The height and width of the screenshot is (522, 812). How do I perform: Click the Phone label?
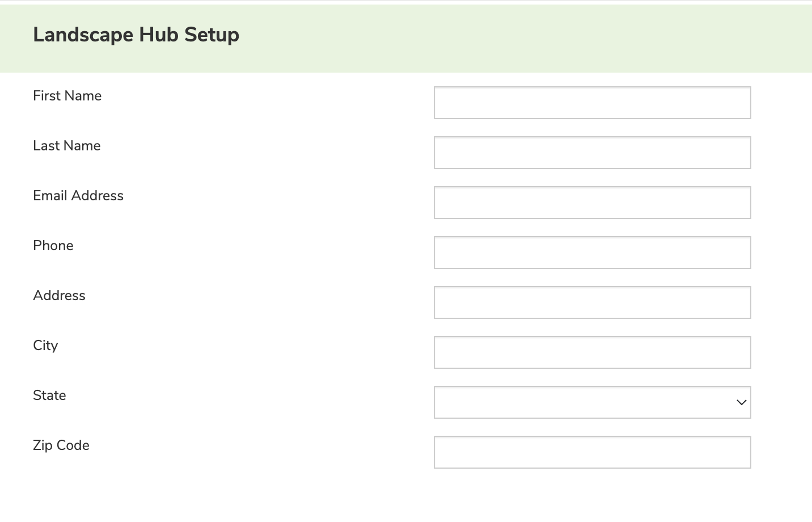53,246
